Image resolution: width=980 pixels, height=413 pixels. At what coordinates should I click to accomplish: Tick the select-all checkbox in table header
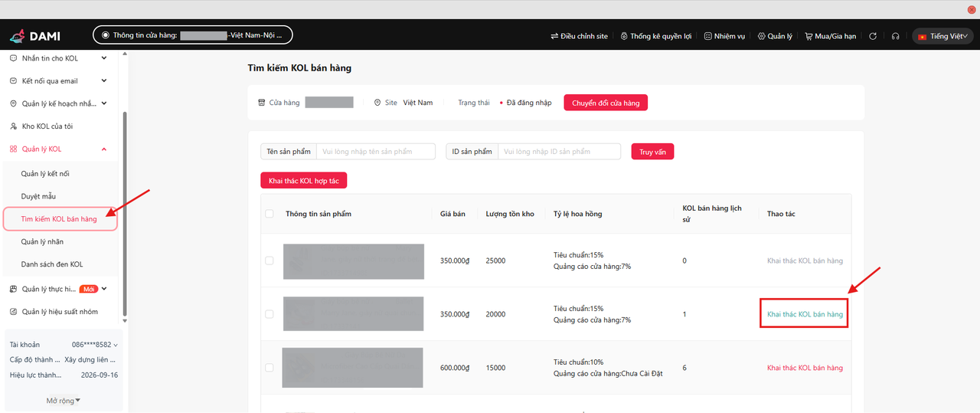click(x=269, y=214)
